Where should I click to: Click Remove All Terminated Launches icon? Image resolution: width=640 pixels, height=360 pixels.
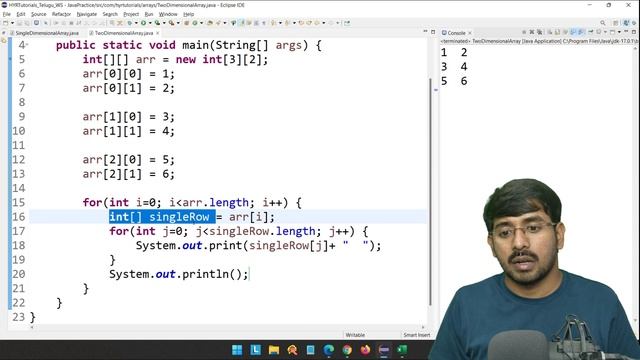point(540,32)
